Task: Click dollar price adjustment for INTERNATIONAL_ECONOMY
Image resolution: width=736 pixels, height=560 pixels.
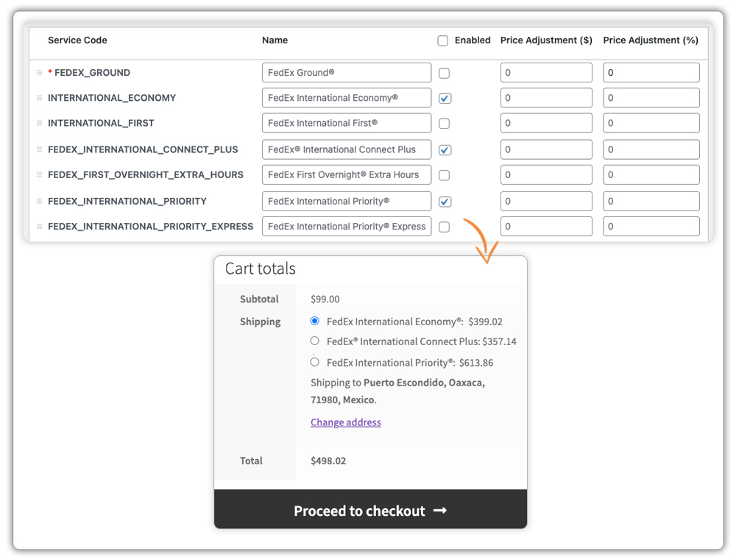Action: pyautogui.click(x=546, y=98)
